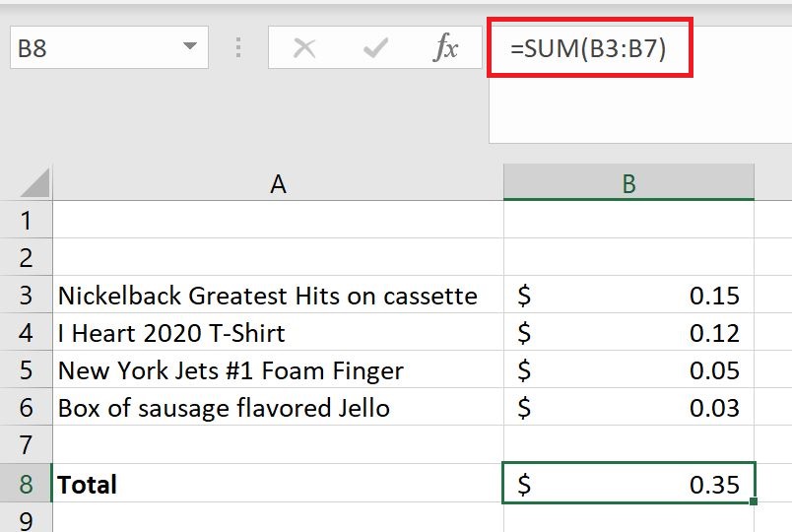The image size is (792, 532).
Task: Select row 8 header
Action: click(26, 484)
